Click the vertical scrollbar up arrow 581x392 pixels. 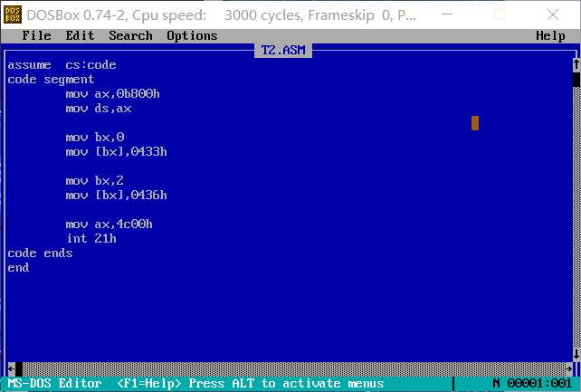(x=576, y=65)
